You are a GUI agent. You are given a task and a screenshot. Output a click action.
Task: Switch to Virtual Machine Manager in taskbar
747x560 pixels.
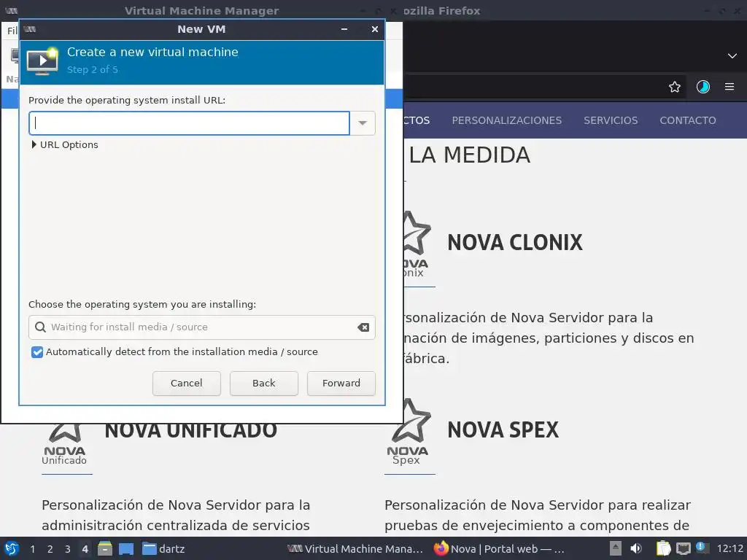click(355, 549)
